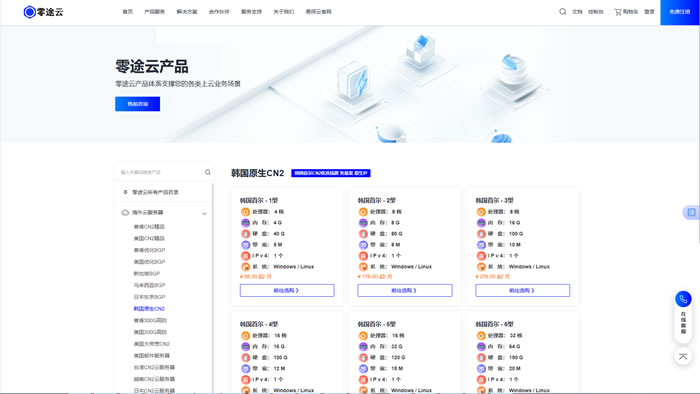Click the IPv4 icon in 韩国首尔-1型 card
This screenshot has width=700, height=394.
pyautogui.click(x=245, y=256)
